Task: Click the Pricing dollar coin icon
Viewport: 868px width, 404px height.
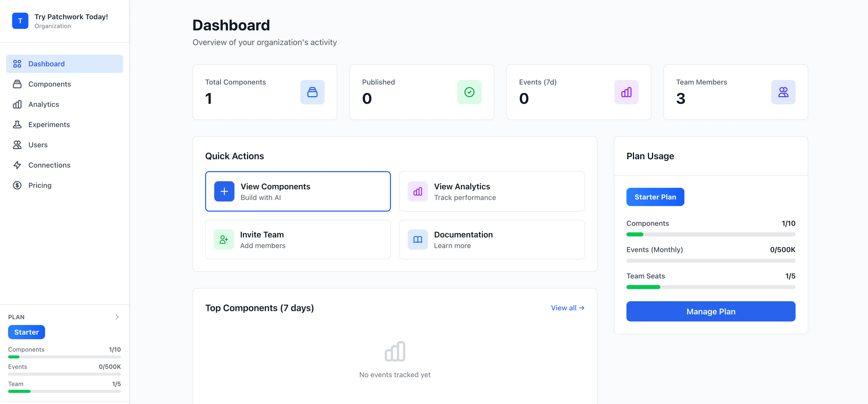Action: (x=17, y=185)
